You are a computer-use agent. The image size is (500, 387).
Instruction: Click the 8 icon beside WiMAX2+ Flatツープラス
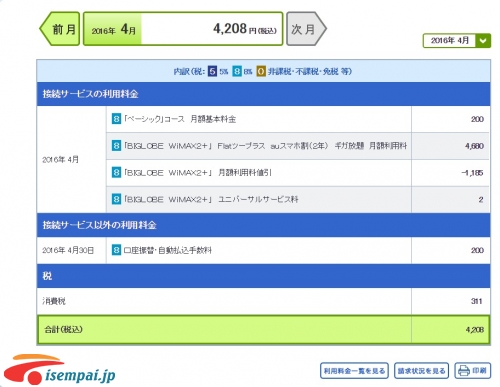point(116,146)
